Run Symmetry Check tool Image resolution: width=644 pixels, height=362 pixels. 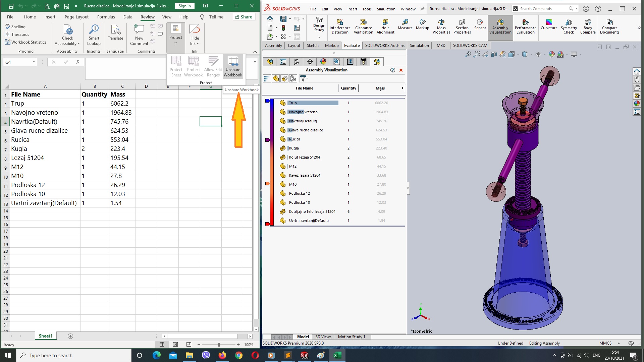569,26
